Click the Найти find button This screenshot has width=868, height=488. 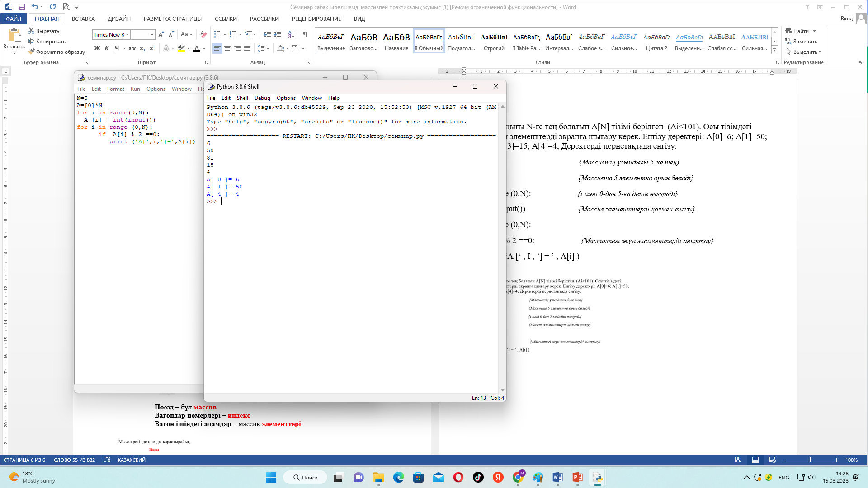point(800,31)
